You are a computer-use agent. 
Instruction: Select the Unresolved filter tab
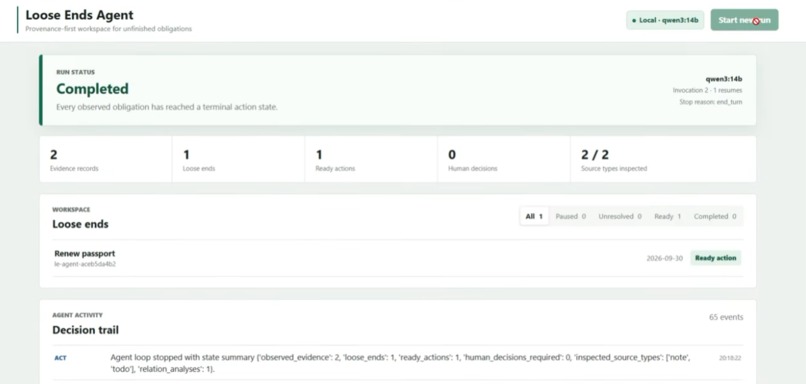[619, 216]
